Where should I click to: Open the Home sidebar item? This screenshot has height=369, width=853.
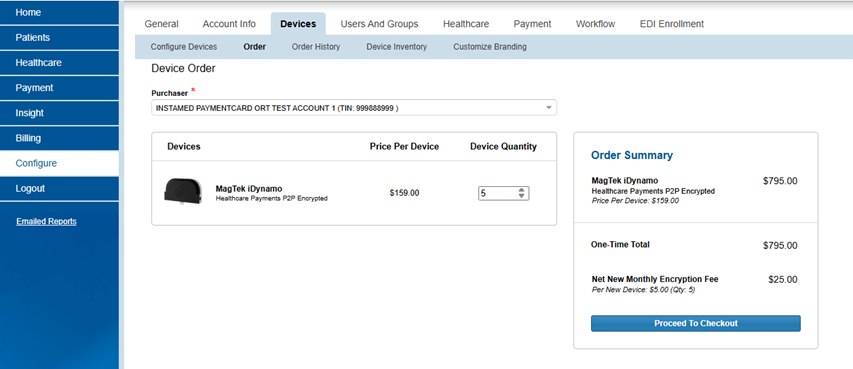pos(59,13)
